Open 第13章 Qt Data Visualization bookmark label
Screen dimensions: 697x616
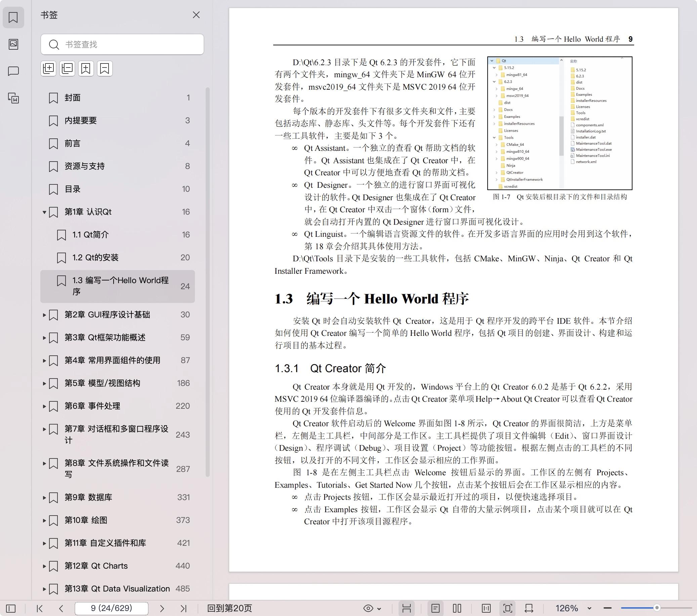(117, 589)
